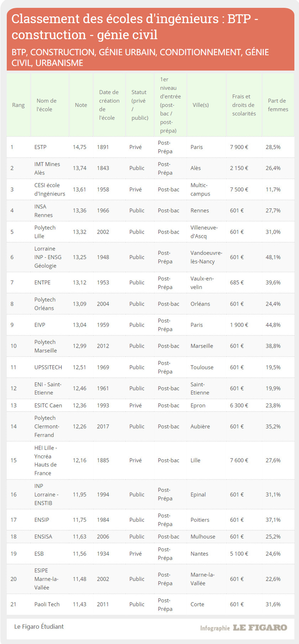The width and height of the screenshot is (299, 644).
Task: Click the 'Note' column header
Action: click(81, 105)
